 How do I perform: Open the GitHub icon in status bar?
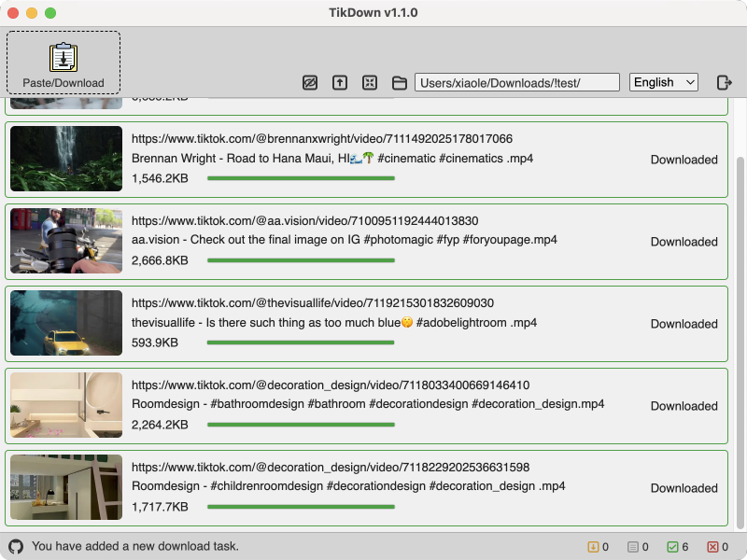click(16, 546)
